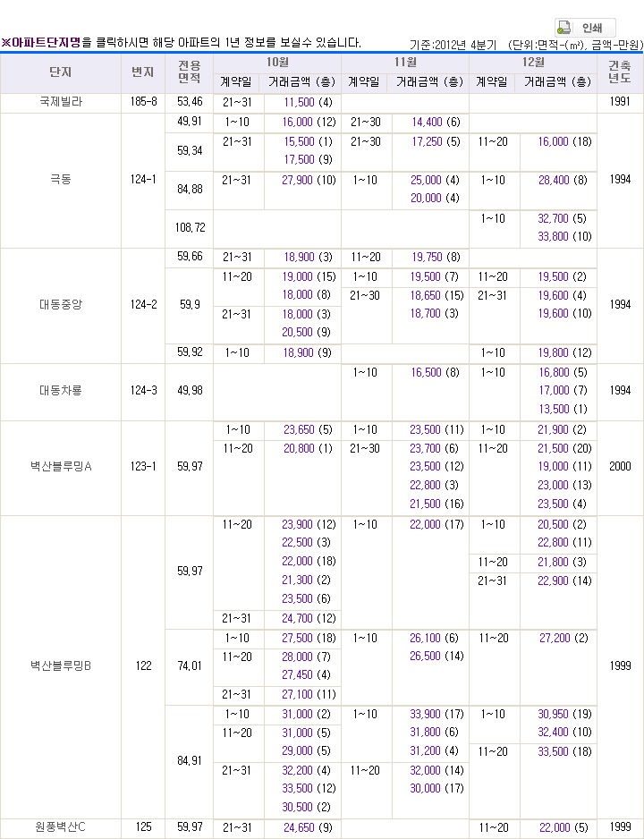Open 극동 49.91 October price 16,000
This screenshot has height=839, width=644.
click(297, 122)
